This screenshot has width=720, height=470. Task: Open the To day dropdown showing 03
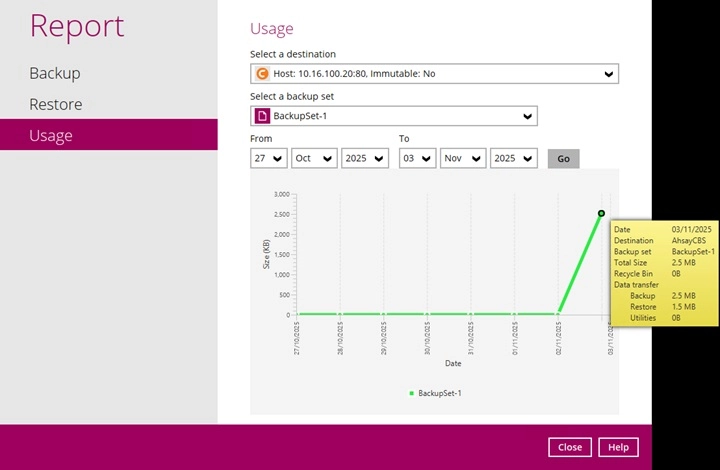click(417, 158)
